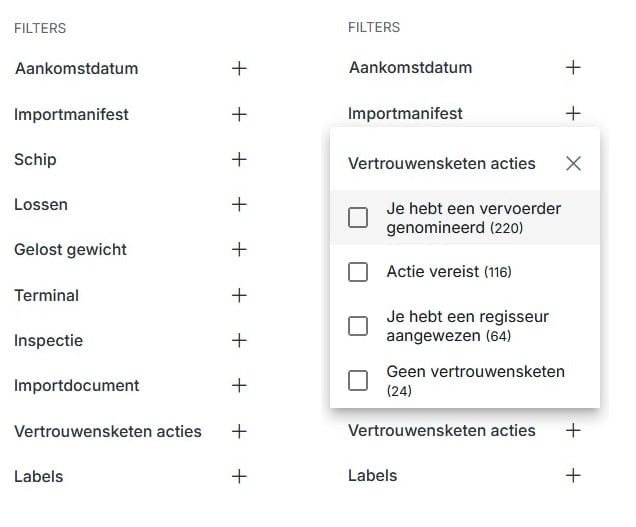This screenshot has height=527, width=636.
Task: Click the plus icon next to Importdocument
Action: tap(239, 385)
